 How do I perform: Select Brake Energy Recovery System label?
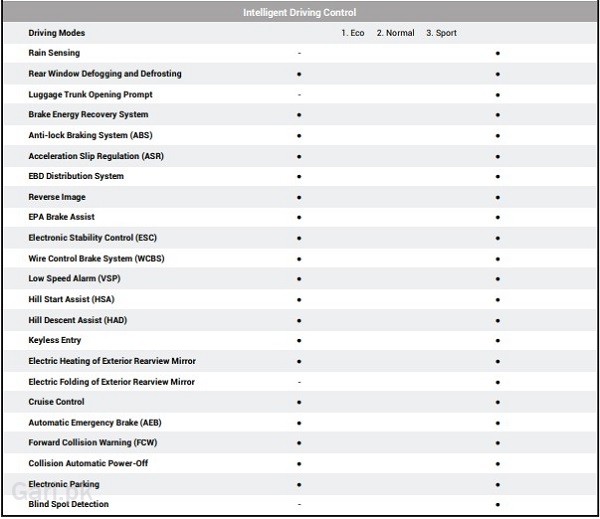click(x=88, y=115)
